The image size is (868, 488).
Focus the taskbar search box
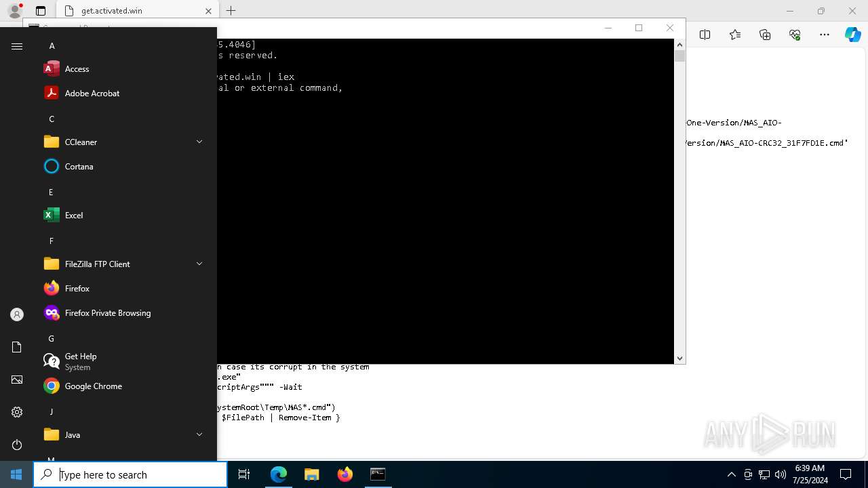(x=130, y=474)
